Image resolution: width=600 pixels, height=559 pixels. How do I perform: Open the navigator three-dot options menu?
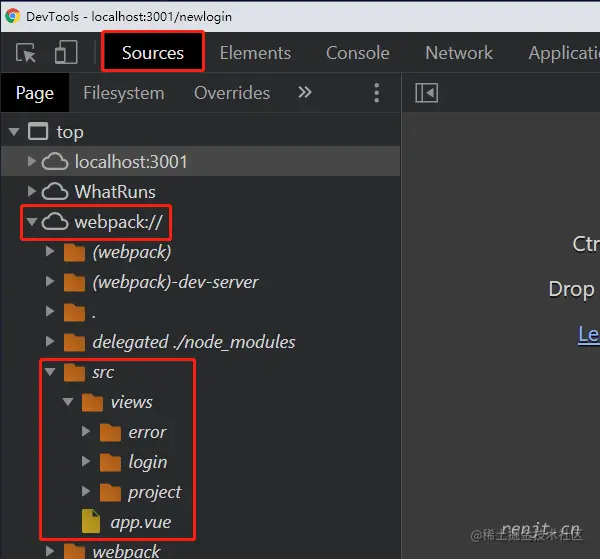coord(377,93)
